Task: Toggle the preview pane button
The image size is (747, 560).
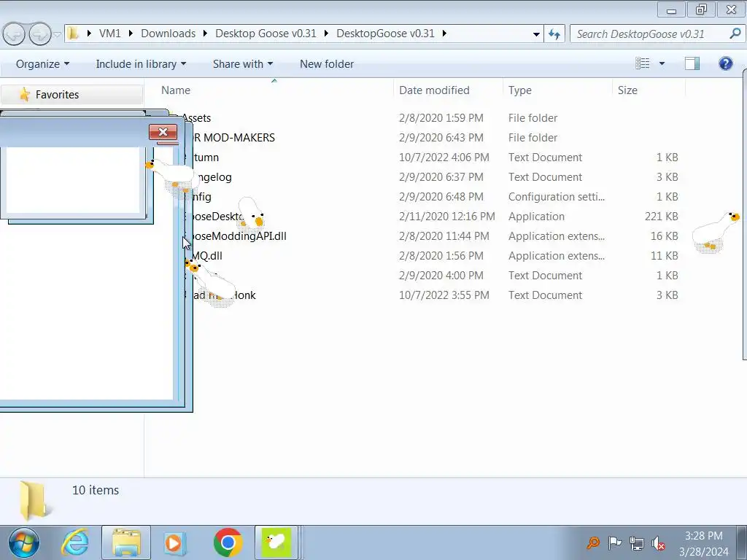Action: tap(692, 63)
